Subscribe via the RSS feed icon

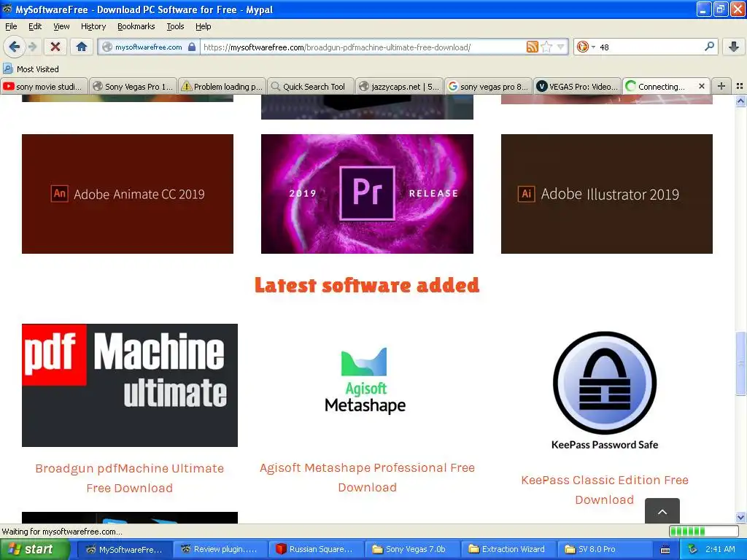point(532,47)
